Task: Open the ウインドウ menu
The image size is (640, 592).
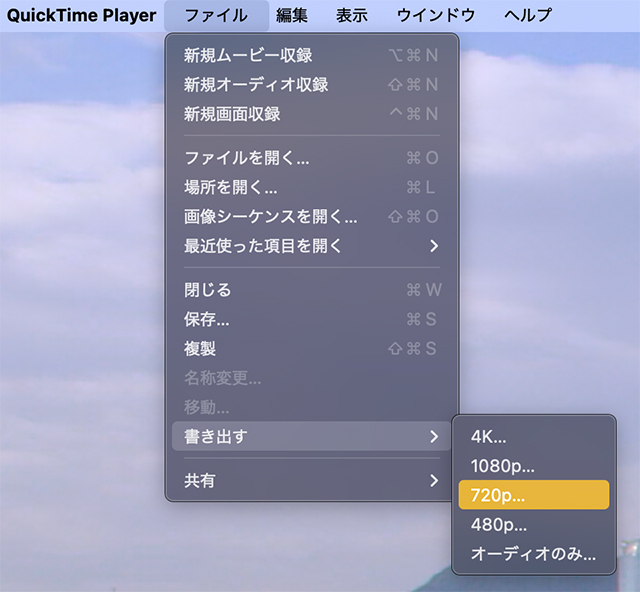Action: (x=436, y=15)
